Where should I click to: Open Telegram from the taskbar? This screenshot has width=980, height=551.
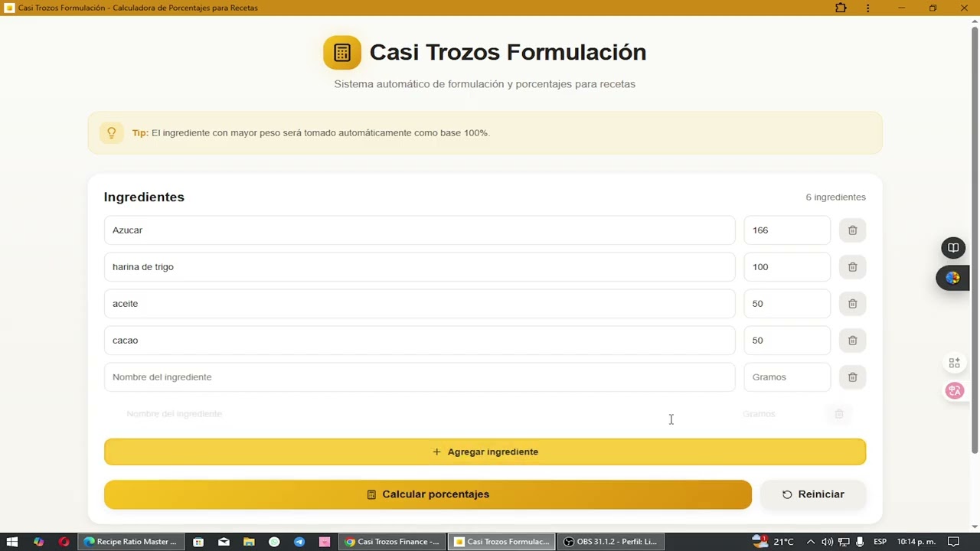point(299,542)
